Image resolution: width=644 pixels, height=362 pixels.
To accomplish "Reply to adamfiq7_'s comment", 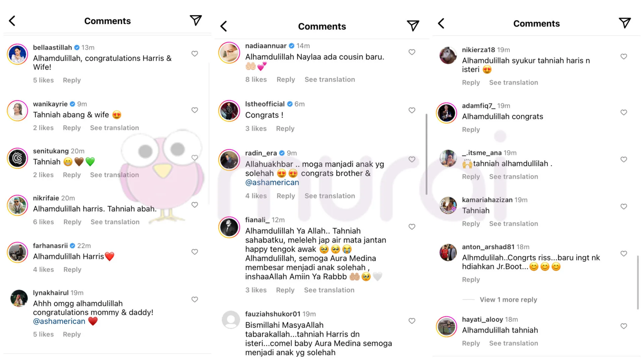I will [x=471, y=129].
